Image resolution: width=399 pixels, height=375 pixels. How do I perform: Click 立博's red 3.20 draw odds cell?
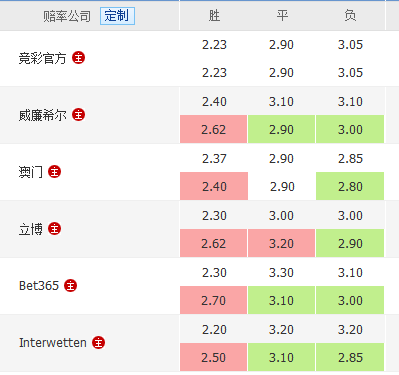pyautogui.click(x=281, y=243)
